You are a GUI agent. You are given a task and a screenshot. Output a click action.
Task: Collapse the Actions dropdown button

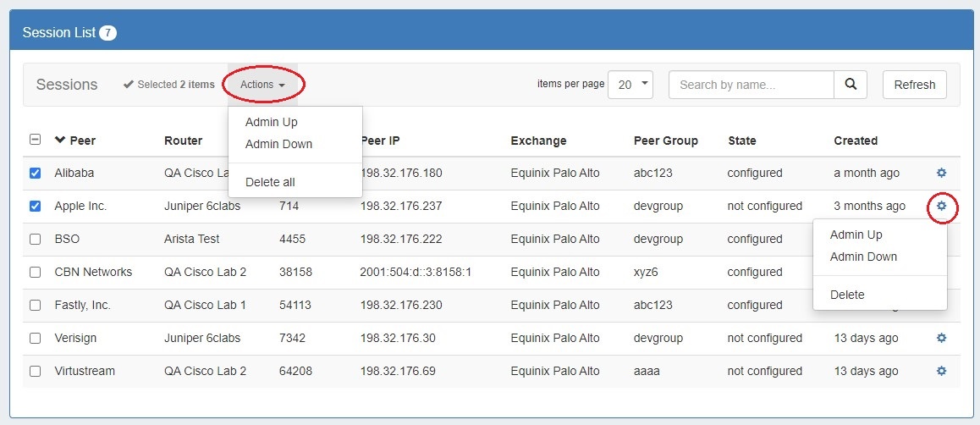262,85
